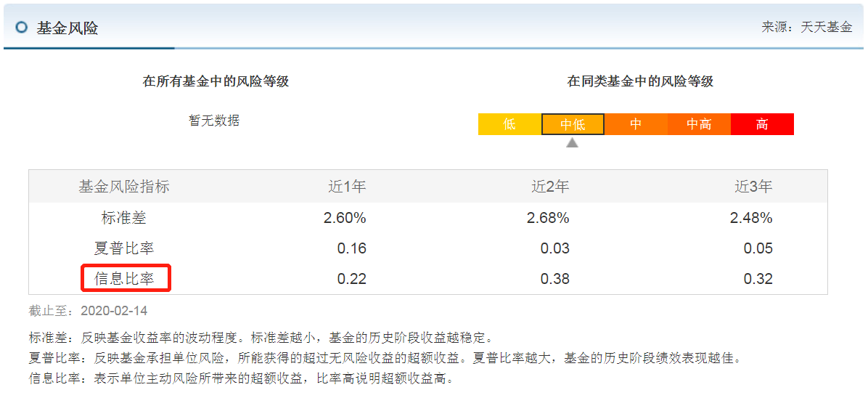Image resolution: width=868 pixels, height=398 pixels.
Task: Select the 中高 risk level segment
Action: tap(699, 124)
